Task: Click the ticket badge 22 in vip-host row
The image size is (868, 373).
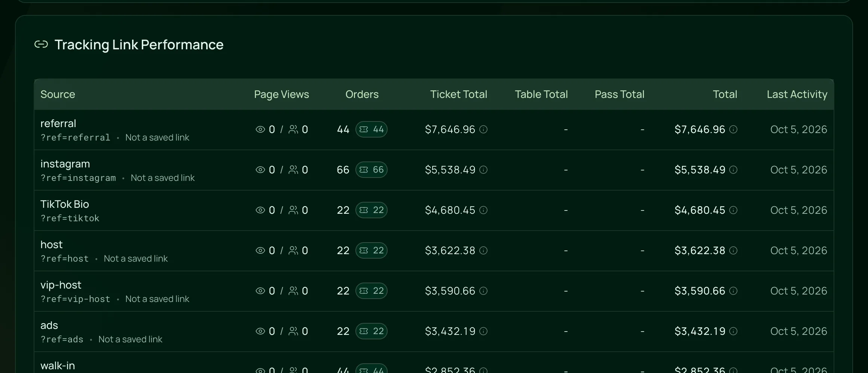Action: point(371,291)
